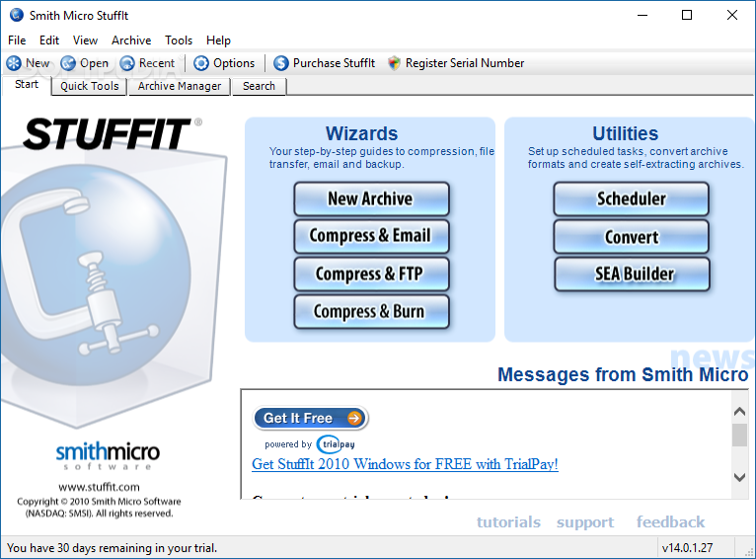Click the trialpay logo
Screen dimensions: 756x559
click(336, 444)
